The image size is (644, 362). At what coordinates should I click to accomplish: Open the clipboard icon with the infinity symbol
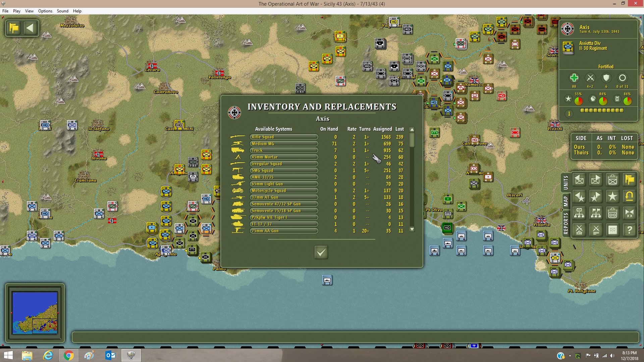tap(613, 213)
